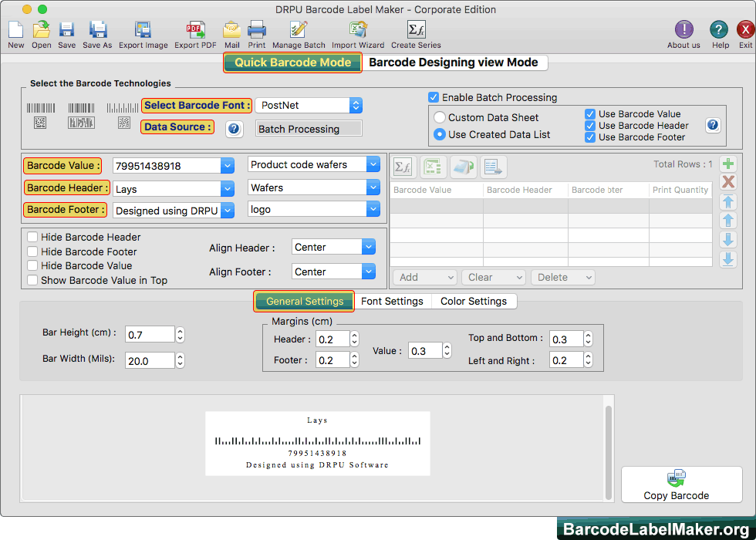Click the Footer margin input field

[332, 360]
